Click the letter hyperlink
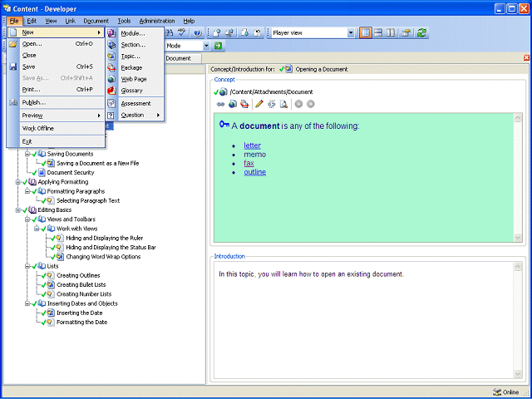Image resolution: width=532 pixels, height=399 pixels. pyautogui.click(x=252, y=145)
